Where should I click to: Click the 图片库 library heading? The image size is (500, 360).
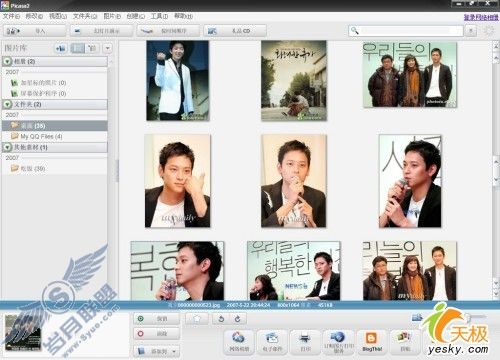coord(16,48)
